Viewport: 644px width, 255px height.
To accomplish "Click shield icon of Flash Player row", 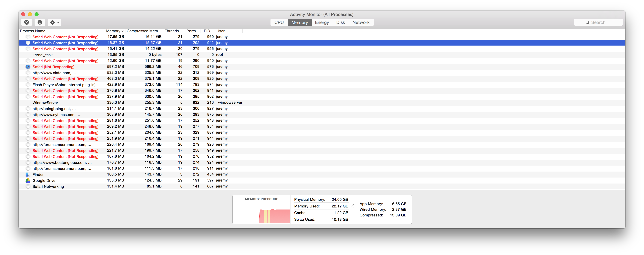I will point(28,85).
